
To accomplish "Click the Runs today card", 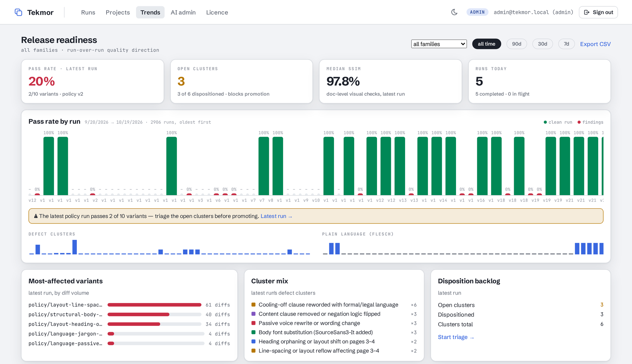I will [x=539, y=81].
